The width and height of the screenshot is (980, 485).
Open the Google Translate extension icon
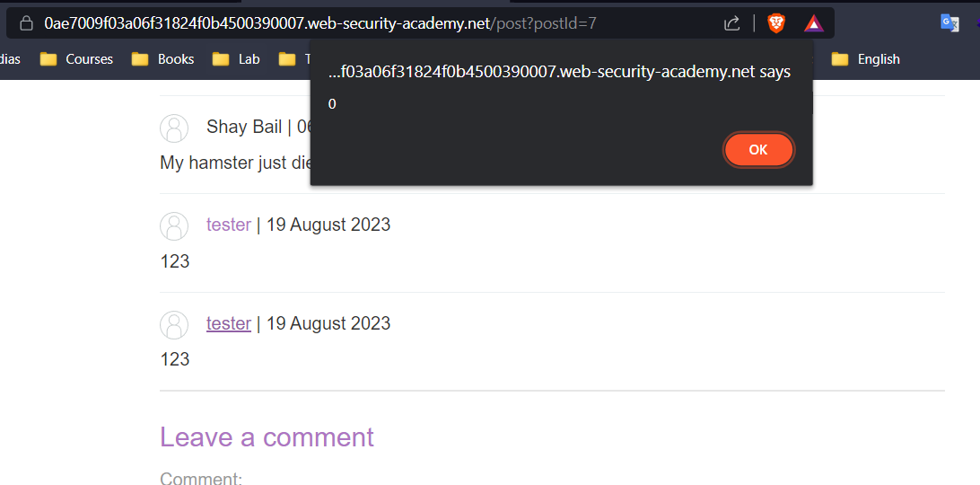tap(949, 23)
